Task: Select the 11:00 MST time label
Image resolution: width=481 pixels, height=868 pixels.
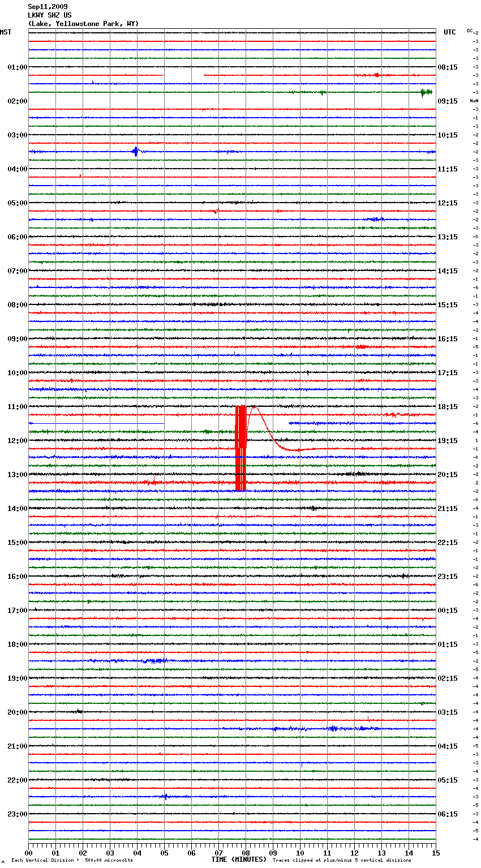Action: click(18, 407)
